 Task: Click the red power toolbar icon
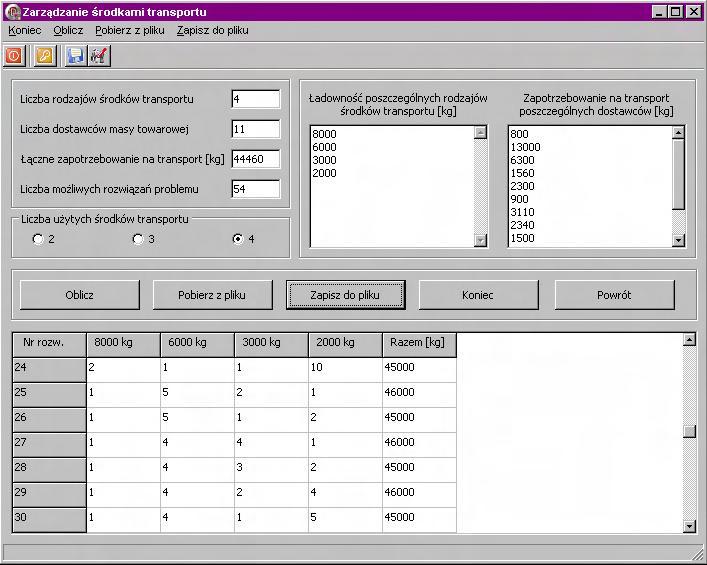pos(14,56)
